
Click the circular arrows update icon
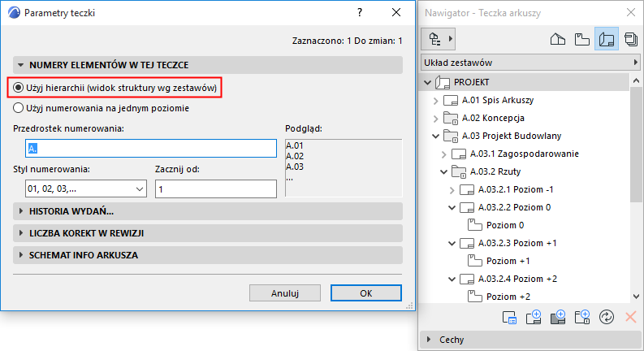click(605, 318)
